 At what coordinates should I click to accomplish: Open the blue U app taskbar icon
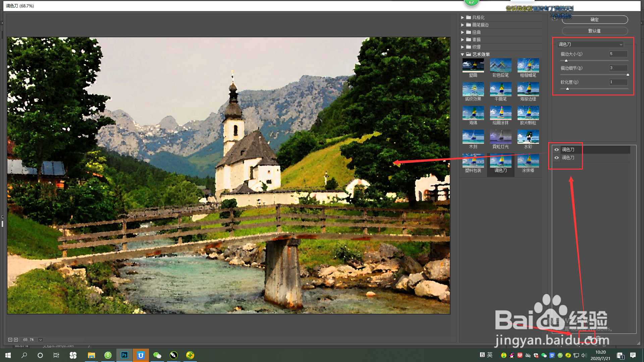141,355
